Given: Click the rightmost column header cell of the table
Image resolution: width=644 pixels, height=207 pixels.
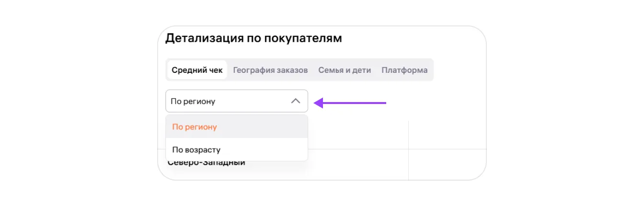Looking at the screenshot, I should (x=447, y=135).
